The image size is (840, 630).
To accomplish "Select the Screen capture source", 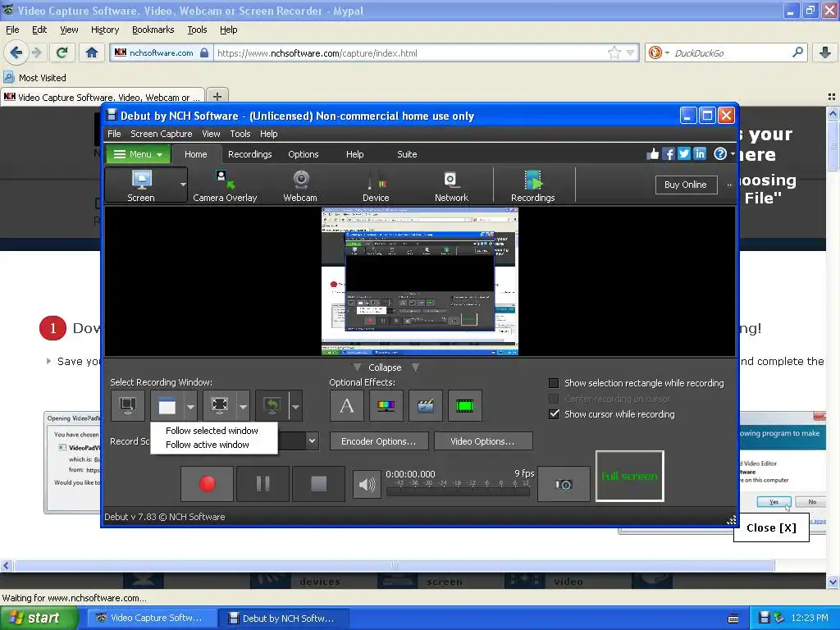I will pos(141,185).
